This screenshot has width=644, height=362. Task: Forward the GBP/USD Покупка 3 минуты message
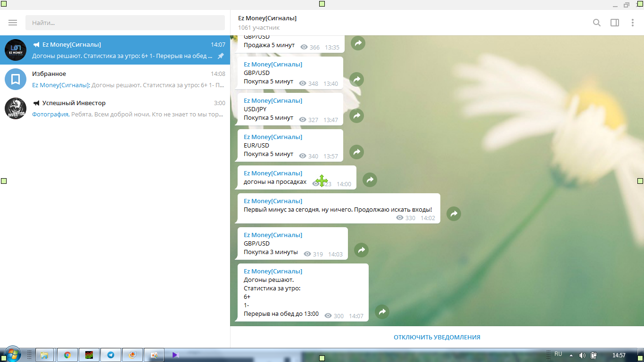362,250
